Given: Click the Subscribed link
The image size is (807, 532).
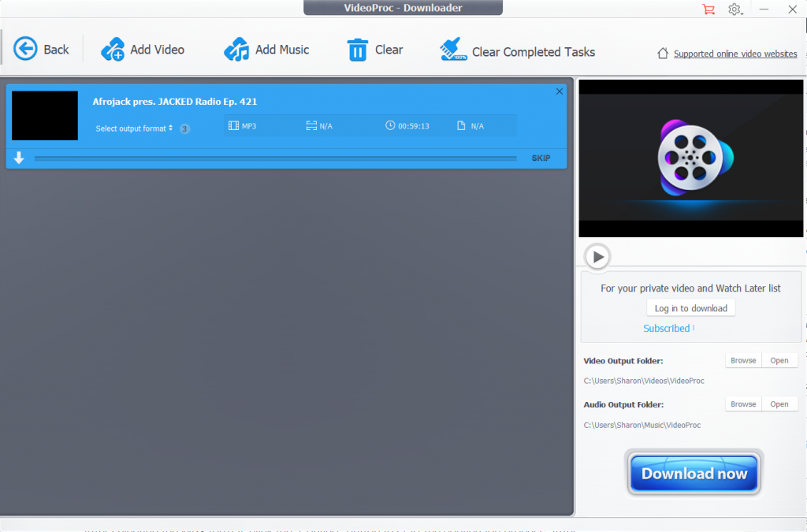Looking at the screenshot, I should tap(667, 328).
